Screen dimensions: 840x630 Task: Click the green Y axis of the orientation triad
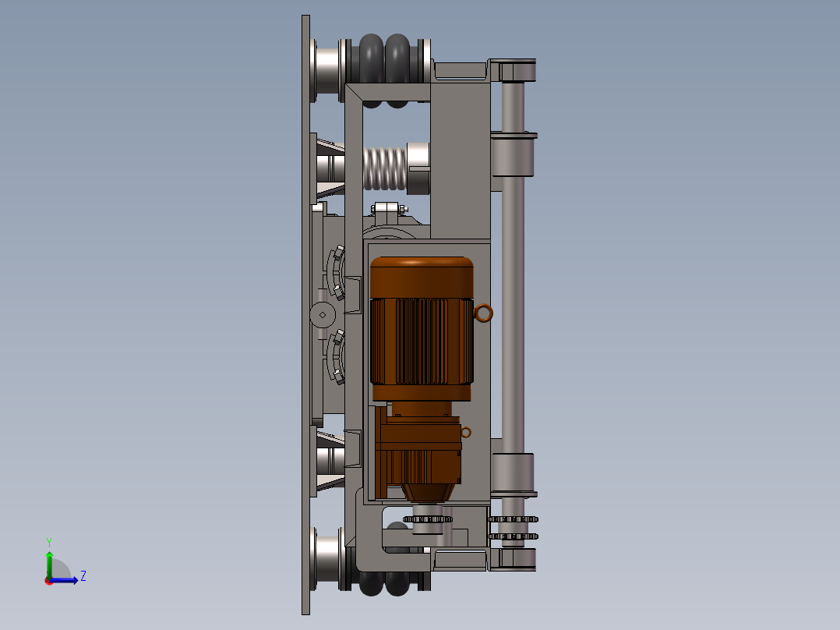[49, 564]
